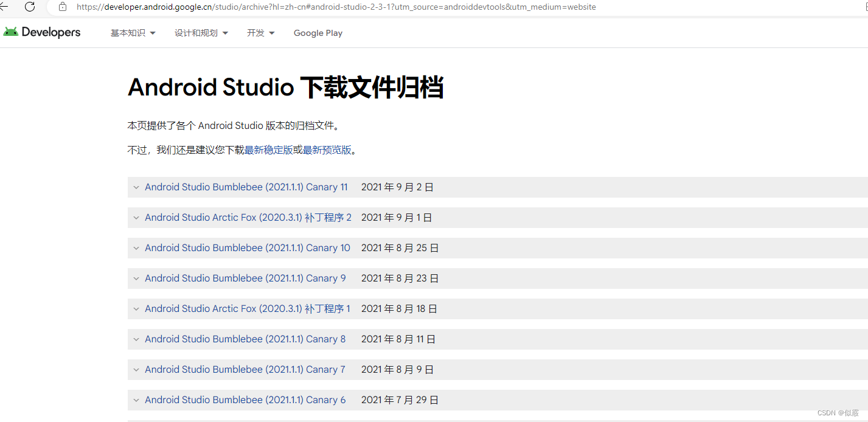
Task: Open the 最新预览版 link
Action: [327, 150]
